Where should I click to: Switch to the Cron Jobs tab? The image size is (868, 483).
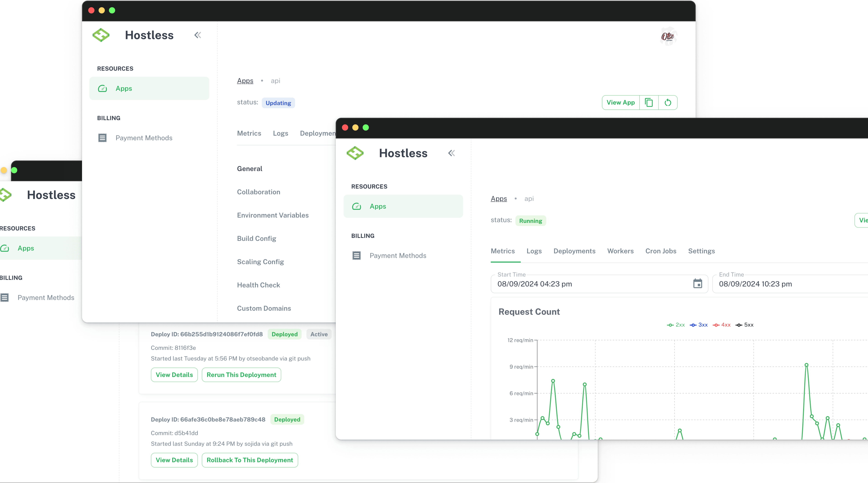point(661,251)
